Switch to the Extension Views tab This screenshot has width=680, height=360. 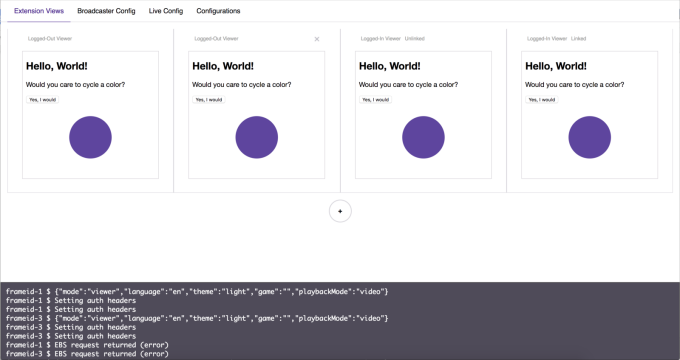point(39,11)
